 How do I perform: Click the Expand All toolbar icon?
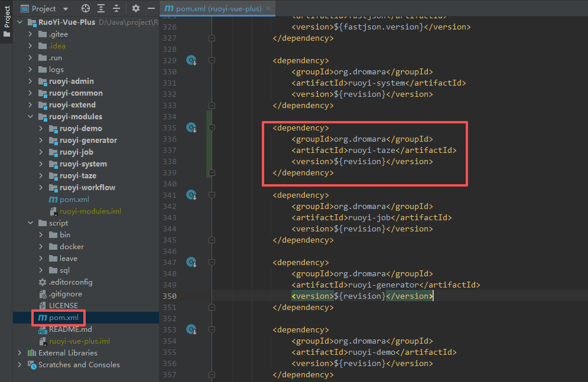[x=101, y=8]
